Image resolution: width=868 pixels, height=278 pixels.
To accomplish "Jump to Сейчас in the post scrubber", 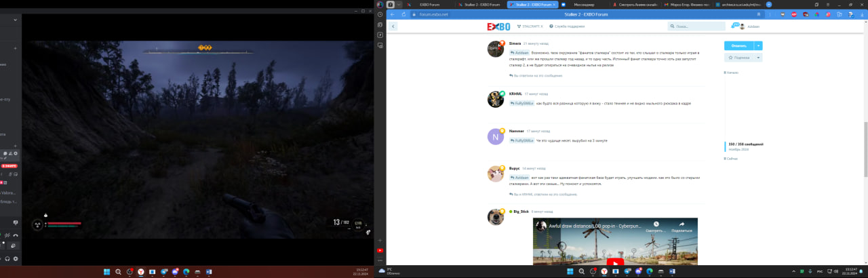I will click(732, 158).
